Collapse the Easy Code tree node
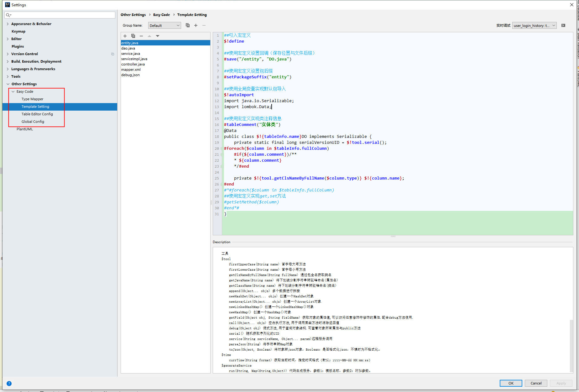Screen dimensions: 579x392 (x=13, y=91)
